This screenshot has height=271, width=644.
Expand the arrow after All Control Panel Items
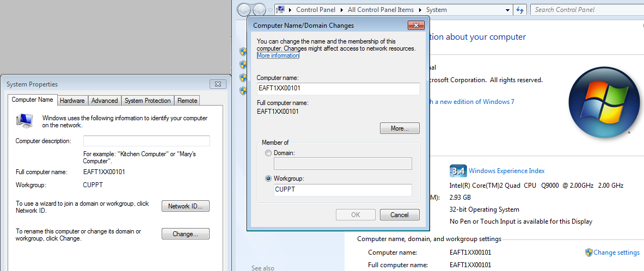coord(420,10)
